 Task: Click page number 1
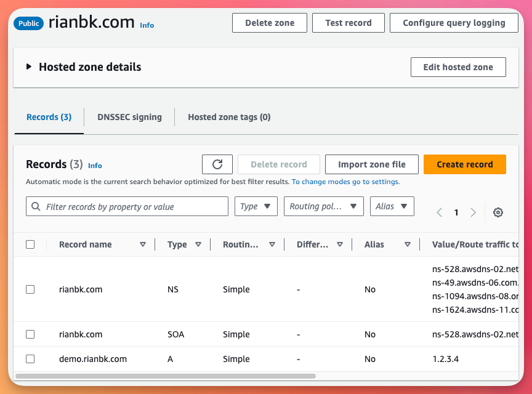(x=456, y=212)
